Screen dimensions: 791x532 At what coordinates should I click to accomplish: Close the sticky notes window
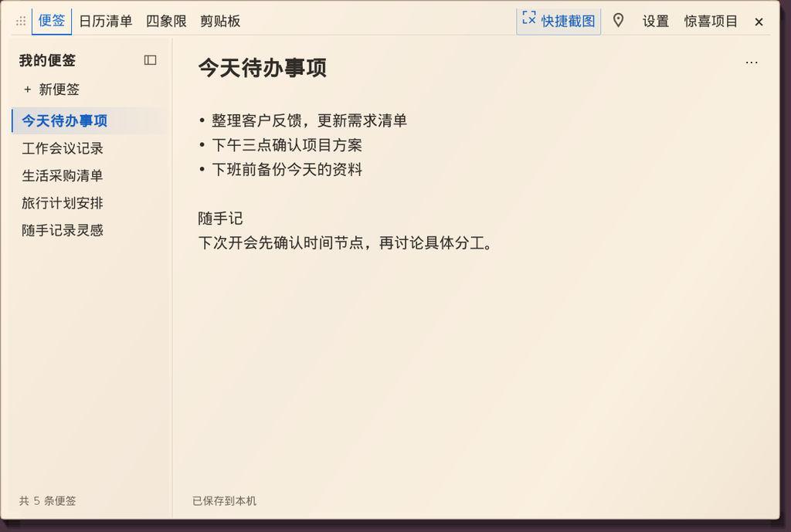pyautogui.click(x=759, y=22)
